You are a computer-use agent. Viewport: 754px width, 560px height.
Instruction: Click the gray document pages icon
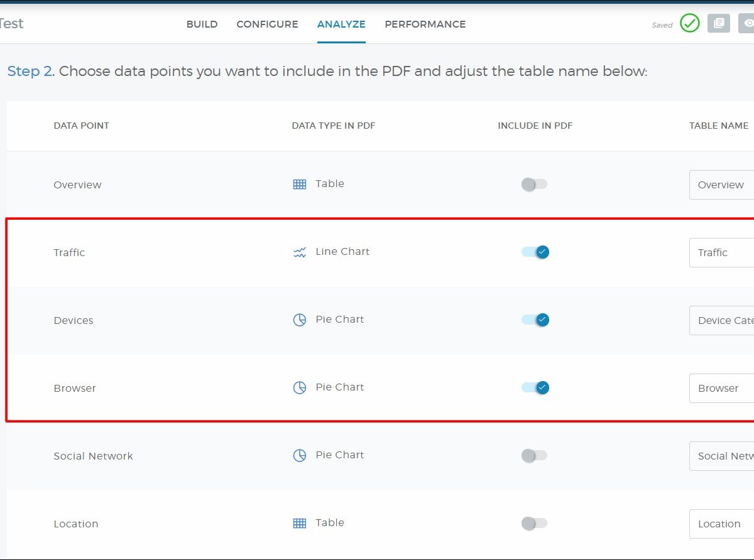click(718, 24)
